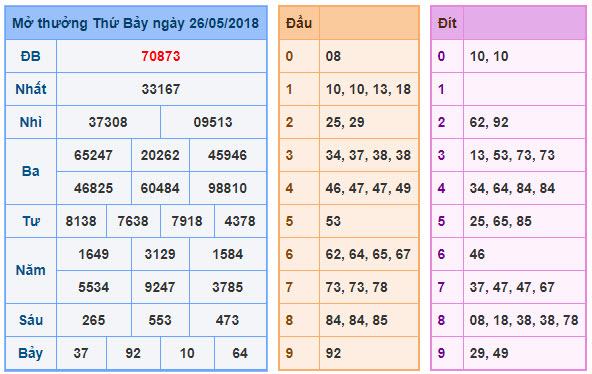Click value '53' in Đầu table row 5
The width and height of the screenshot is (592, 374).
tap(333, 221)
